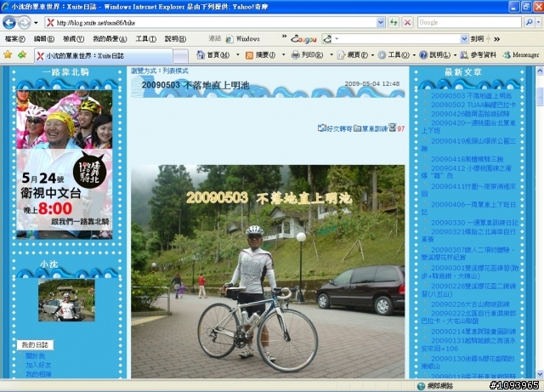Click the search magnifier icon
Image resolution: width=544 pixels, height=392 pixels.
(x=529, y=23)
